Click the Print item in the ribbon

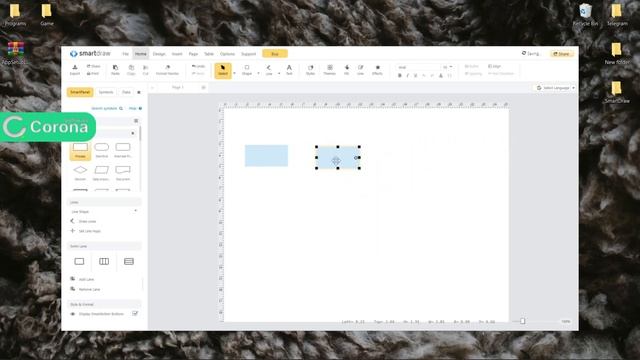point(93,73)
